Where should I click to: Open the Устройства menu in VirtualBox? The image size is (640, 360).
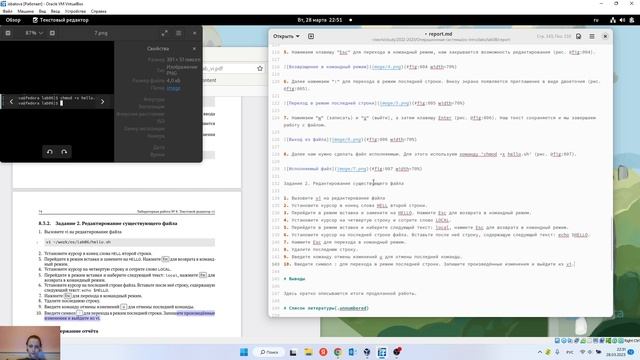[x=75, y=11]
